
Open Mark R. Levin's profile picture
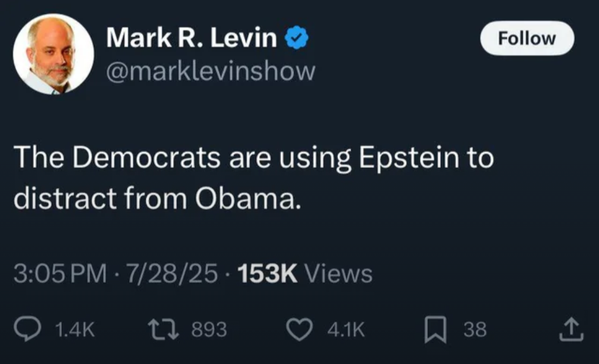[53, 54]
